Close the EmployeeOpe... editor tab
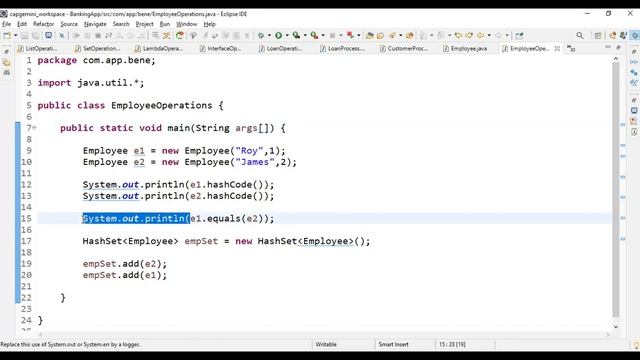The image size is (640, 360). point(557,49)
